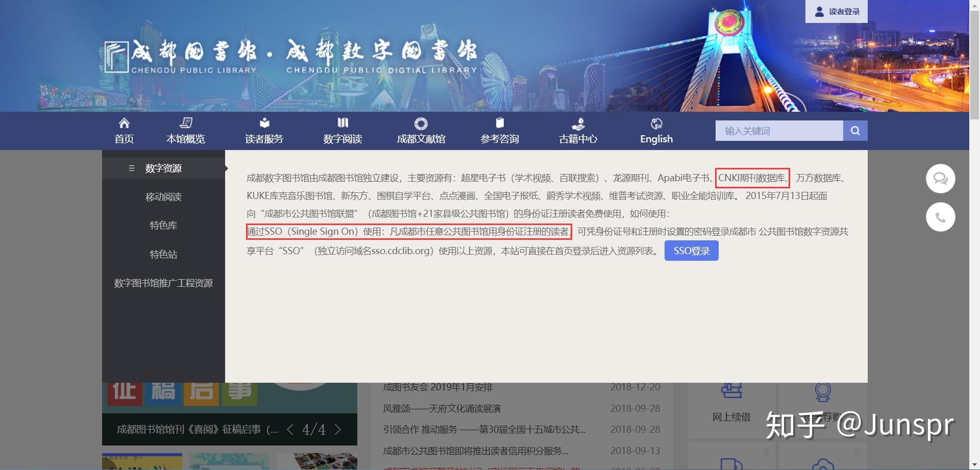The width and height of the screenshot is (980, 470).
Task: Open news link 风雅颂——天府文化诵读展演
Action: point(442,408)
